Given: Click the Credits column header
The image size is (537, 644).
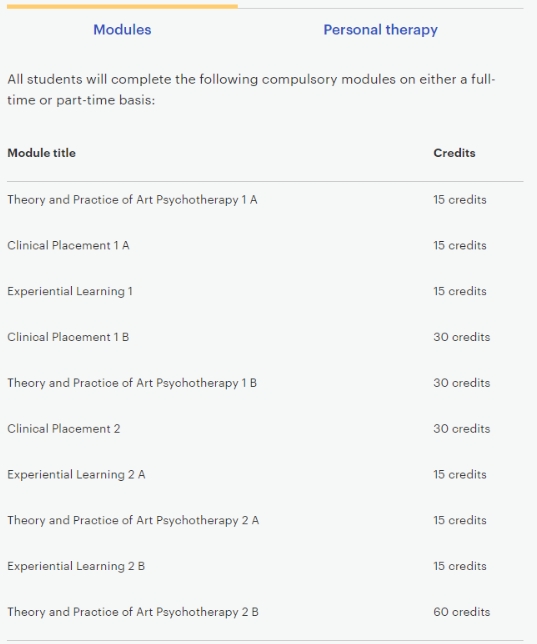Looking at the screenshot, I should [454, 153].
